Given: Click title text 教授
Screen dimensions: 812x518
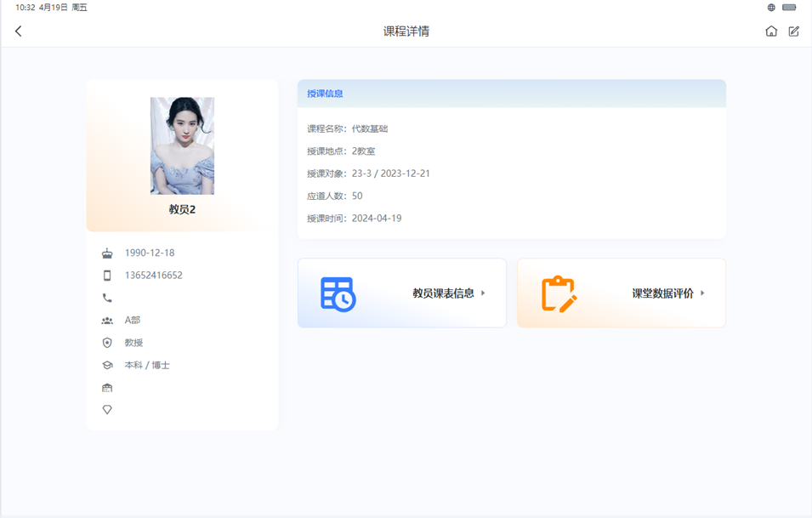Looking at the screenshot, I should [x=133, y=343].
